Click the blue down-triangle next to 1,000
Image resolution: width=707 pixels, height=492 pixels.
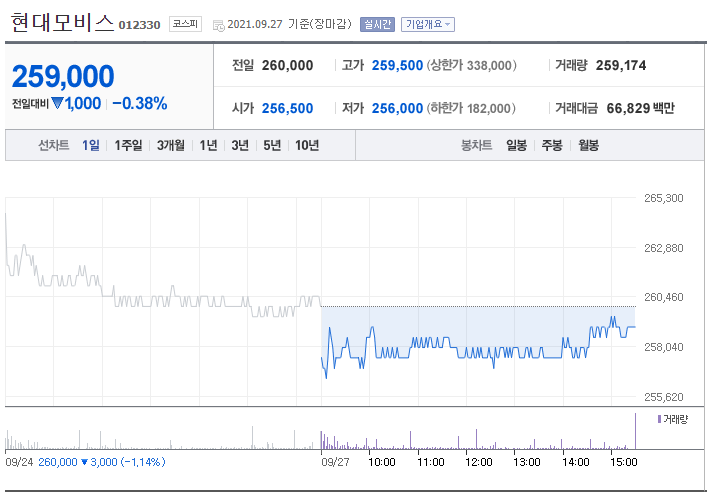[57, 103]
